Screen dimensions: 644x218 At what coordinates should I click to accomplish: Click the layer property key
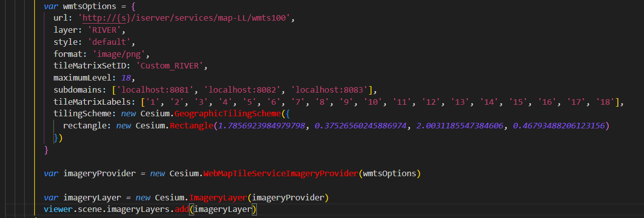(x=66, y=30)
